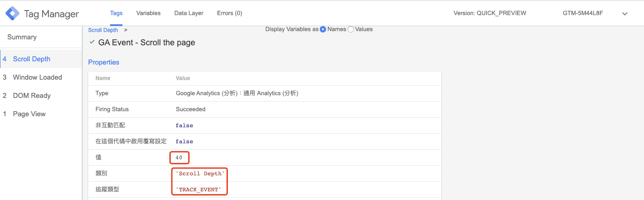Click the GTM-5M44L8F container ID
The width and height of the screenshot is (644, 200).
point(583,13)
